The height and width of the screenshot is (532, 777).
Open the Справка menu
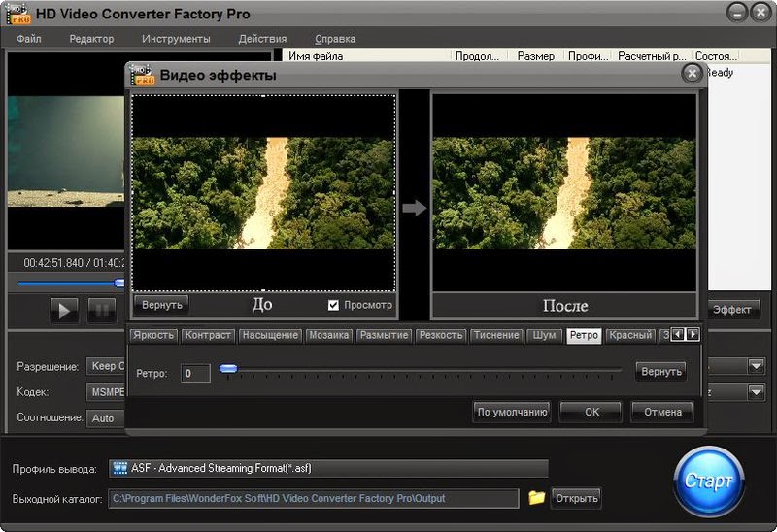tap(335, 39)
